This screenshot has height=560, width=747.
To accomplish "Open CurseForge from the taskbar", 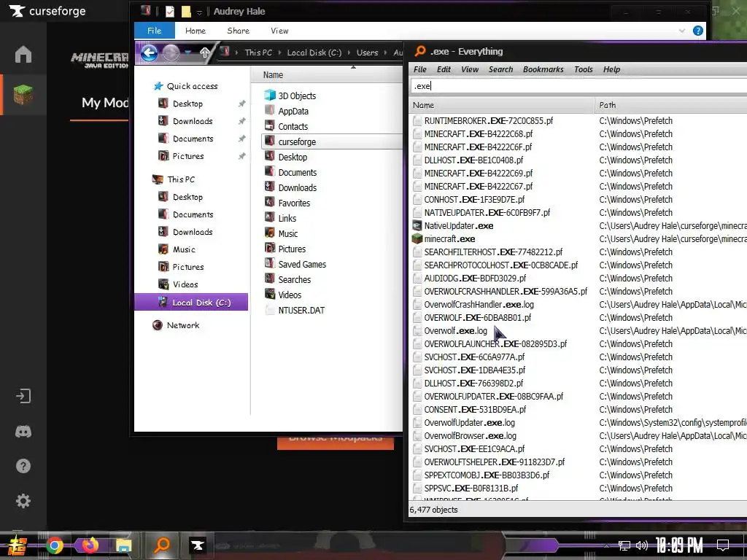I will point(197,545).
